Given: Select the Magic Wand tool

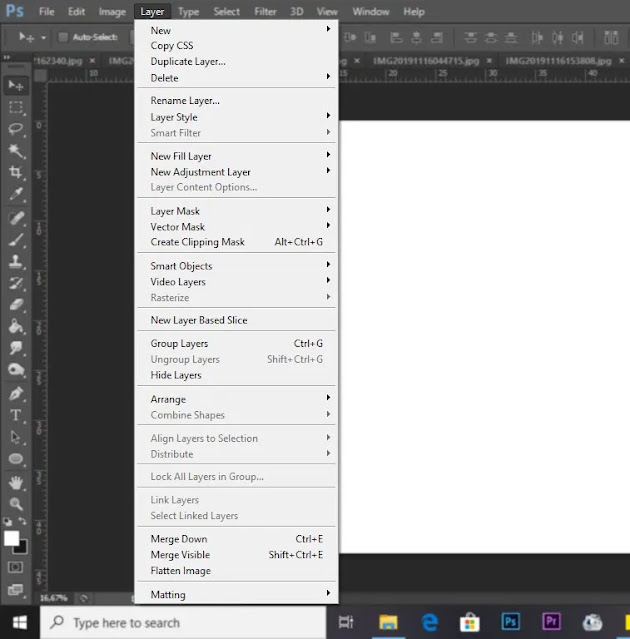Looking at the screenshot, I should [16, 151].
